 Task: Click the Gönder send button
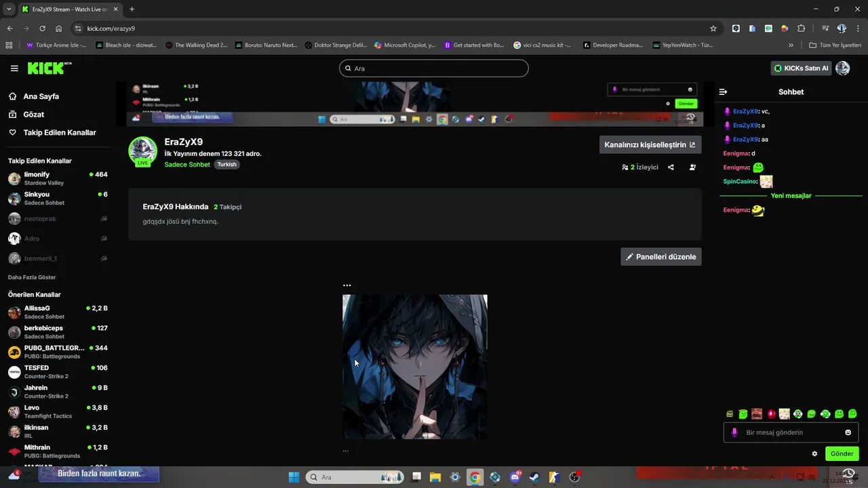(x=842, y=454)
